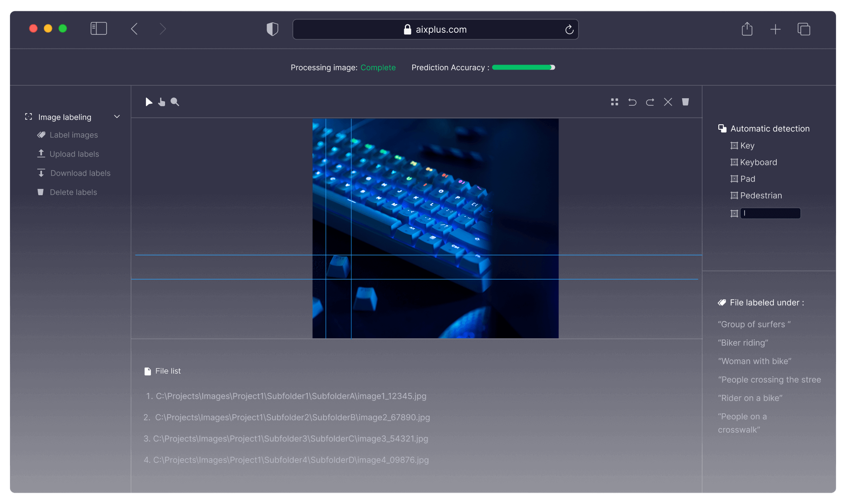Select image3_54321.jpg from file list

tap(291, 439)
